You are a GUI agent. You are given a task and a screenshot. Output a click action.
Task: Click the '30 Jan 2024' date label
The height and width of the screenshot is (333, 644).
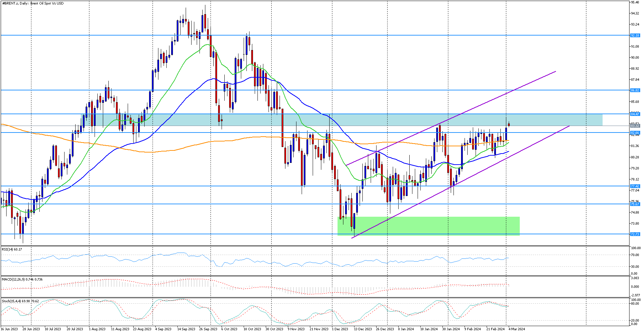tap(451, 329)
